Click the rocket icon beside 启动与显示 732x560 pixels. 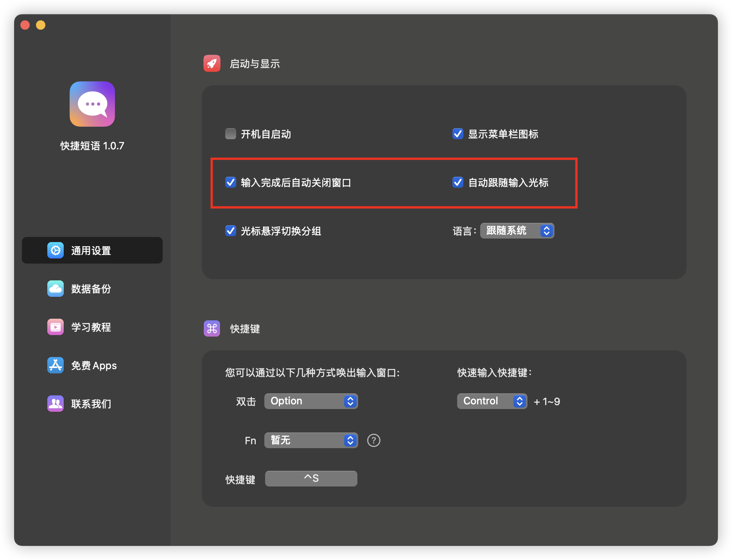pos(212,63)
